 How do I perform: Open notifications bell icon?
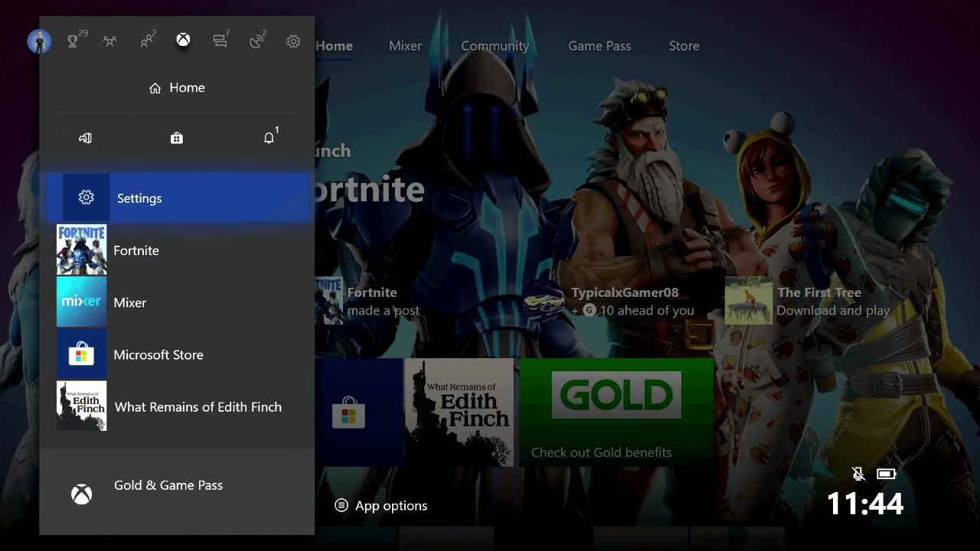click(x=269, y=138)
